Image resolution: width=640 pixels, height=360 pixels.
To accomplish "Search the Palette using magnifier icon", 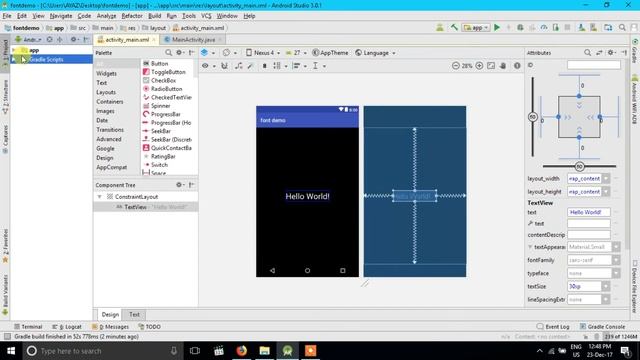I will [168, 53].
